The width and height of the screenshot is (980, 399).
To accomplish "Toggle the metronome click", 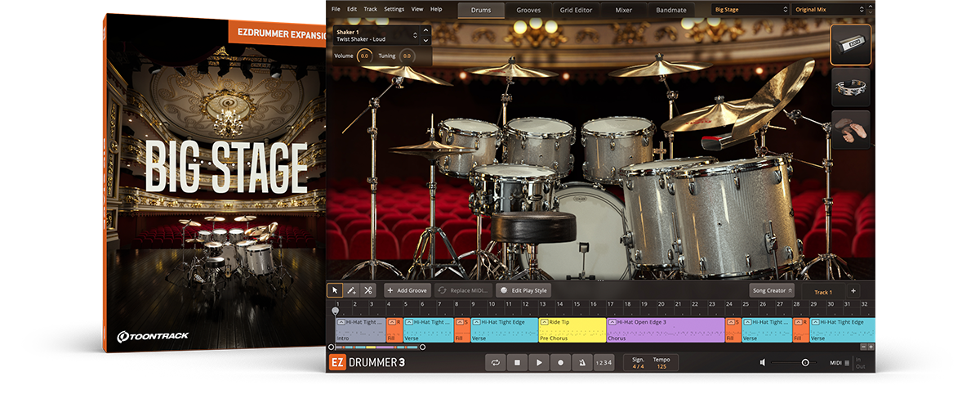I will click(x=581, y=362).
